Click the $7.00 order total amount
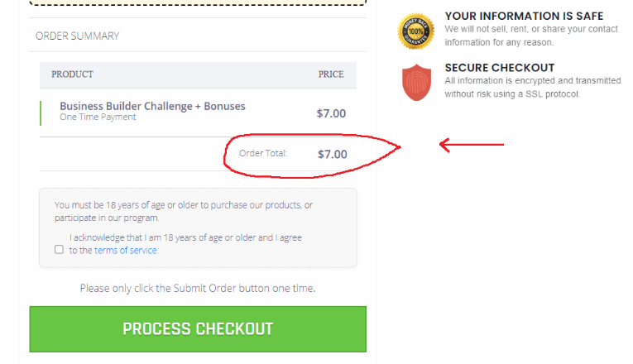 (333, 154)
